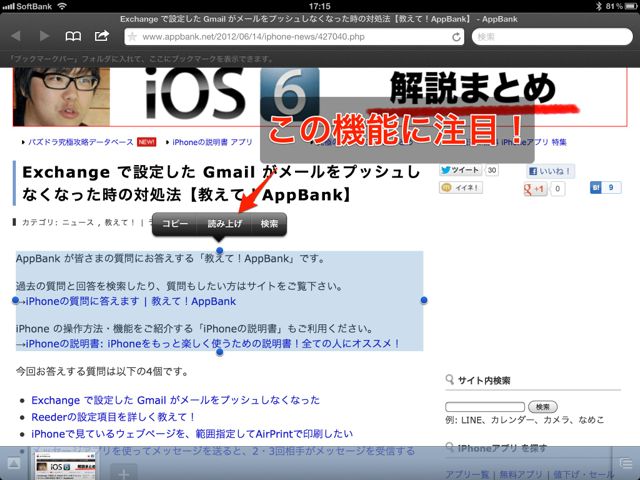Viewport: 640px width, 480px height.
Task: Click the browser search field (検索)
Action: pyautogui.click(x=552, y=37)
